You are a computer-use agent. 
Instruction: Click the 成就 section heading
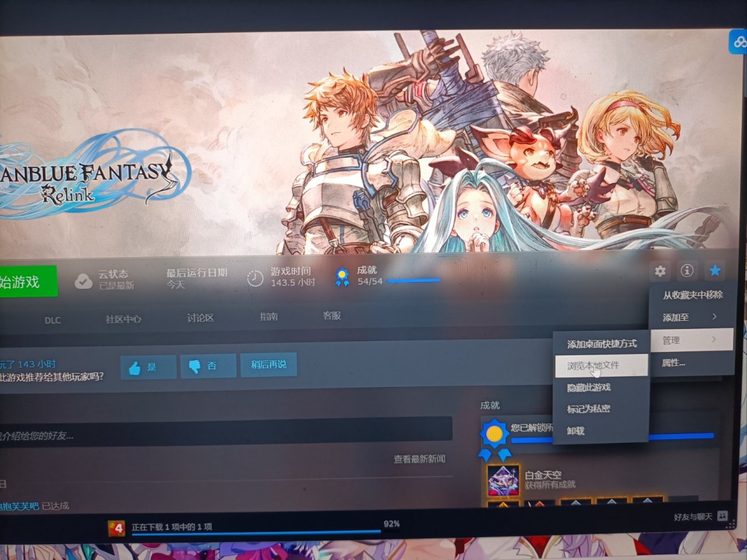(x=490, y=405)
